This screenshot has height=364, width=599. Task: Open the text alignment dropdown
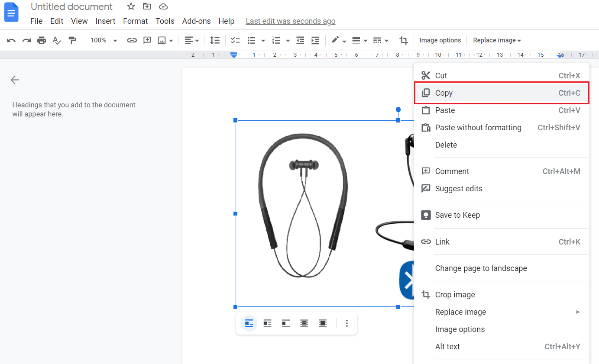(192, 40)
